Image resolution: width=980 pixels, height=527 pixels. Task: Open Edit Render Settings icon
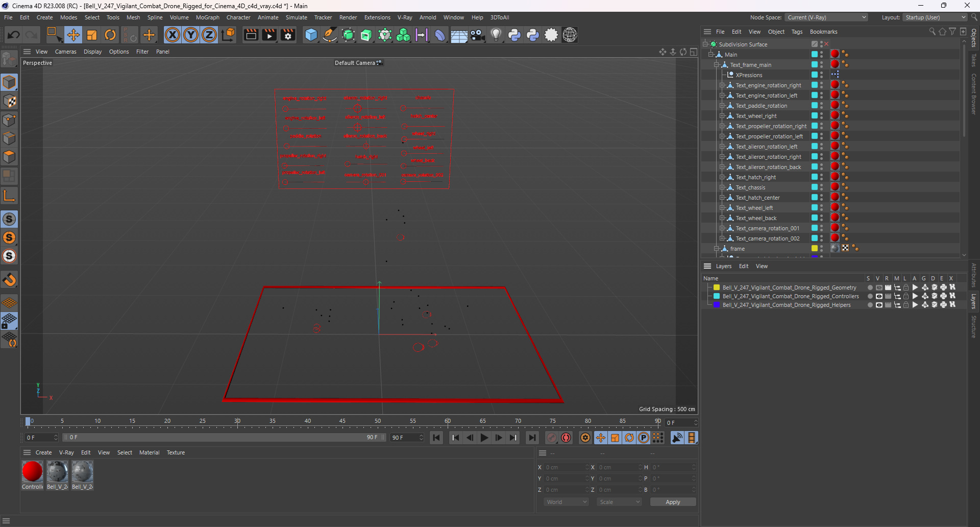tap(288, 35)
